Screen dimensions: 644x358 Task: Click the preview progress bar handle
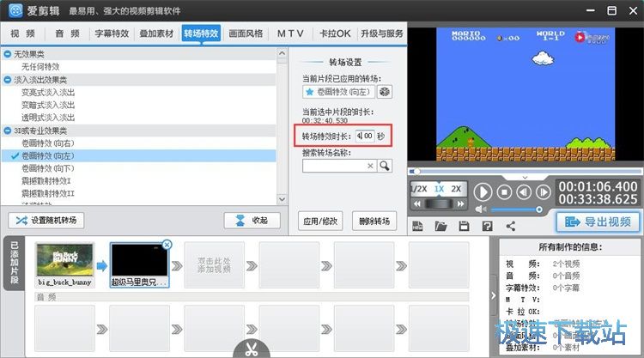(x=416, y=171)
